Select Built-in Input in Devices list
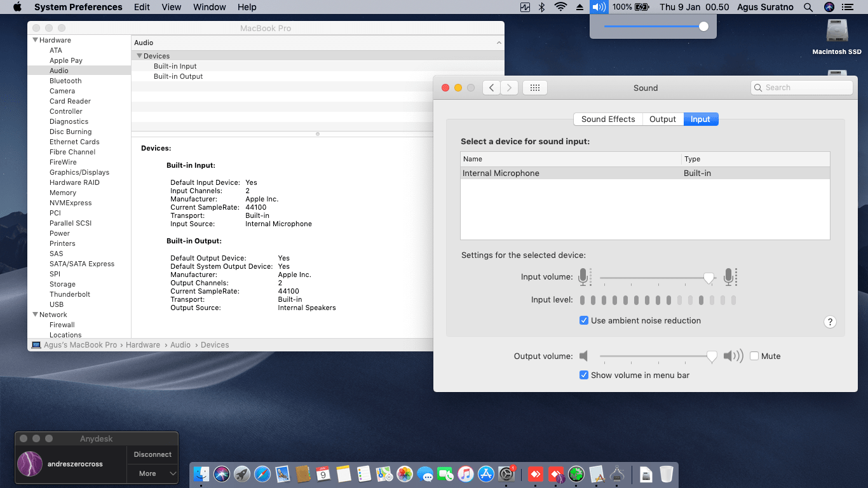 pos(175,66)
